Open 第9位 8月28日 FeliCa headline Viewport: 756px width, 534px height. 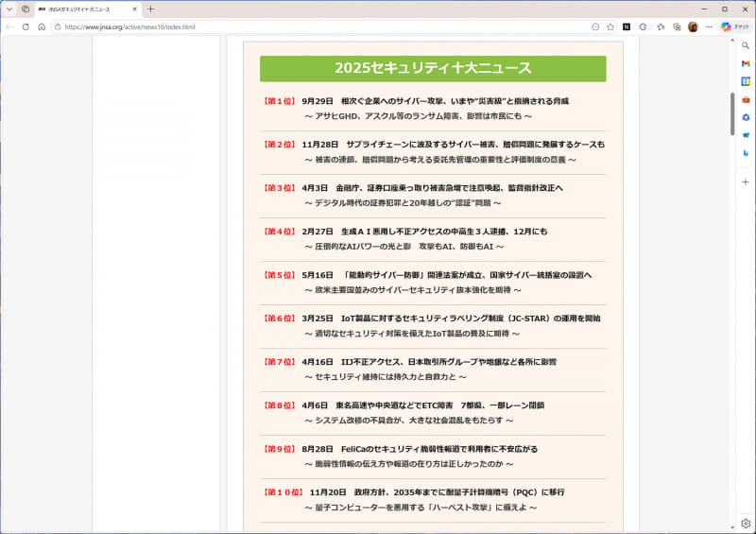pos(420,449)
